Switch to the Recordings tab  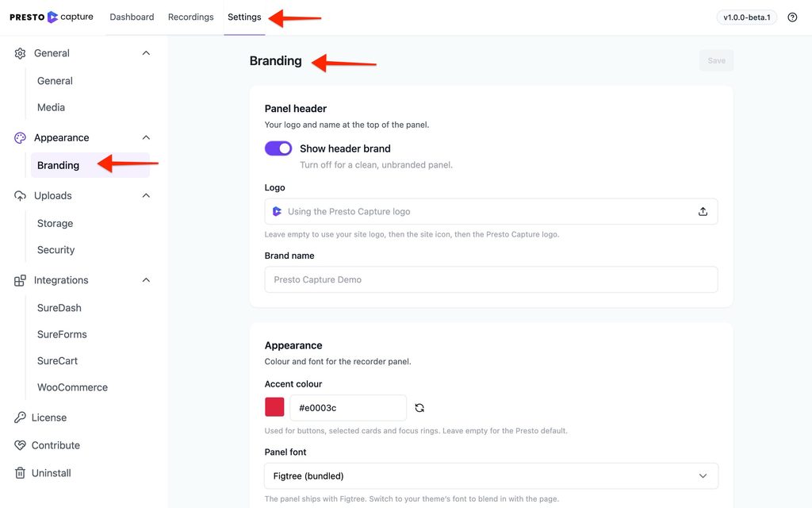coord(190,17)
